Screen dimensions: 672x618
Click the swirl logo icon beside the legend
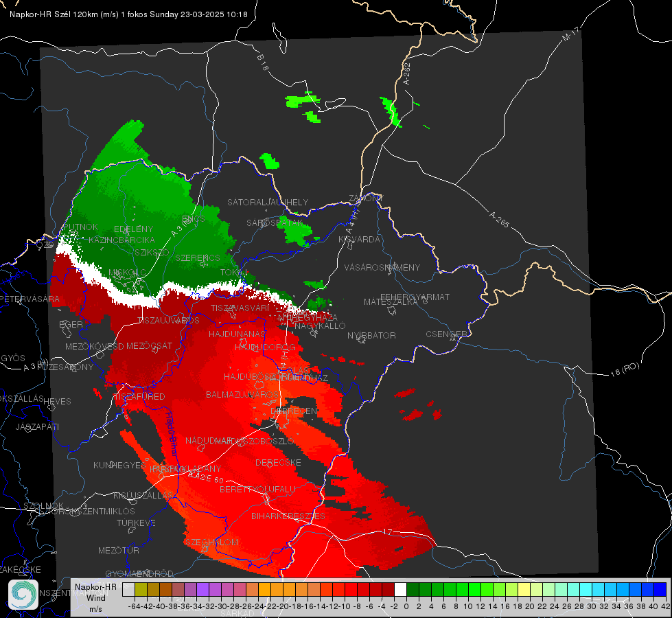click(x=23, y=594)
